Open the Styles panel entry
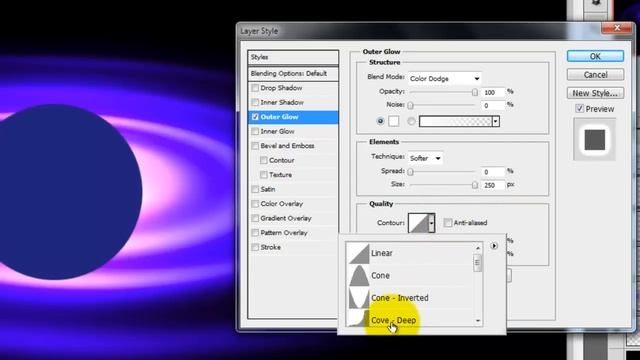Viewport: 640px width, 360px height. pos(293,57)
